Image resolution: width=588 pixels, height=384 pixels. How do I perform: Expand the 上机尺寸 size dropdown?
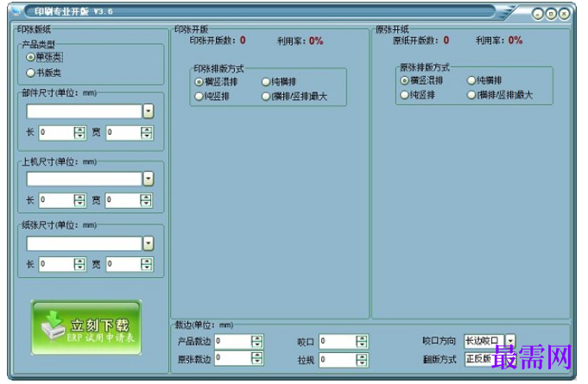[149, 179]
